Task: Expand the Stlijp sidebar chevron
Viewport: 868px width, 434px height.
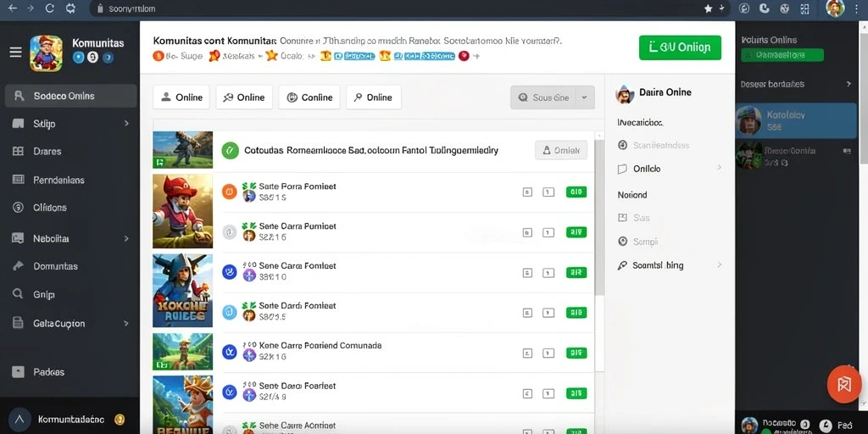Action: [126, 124]
